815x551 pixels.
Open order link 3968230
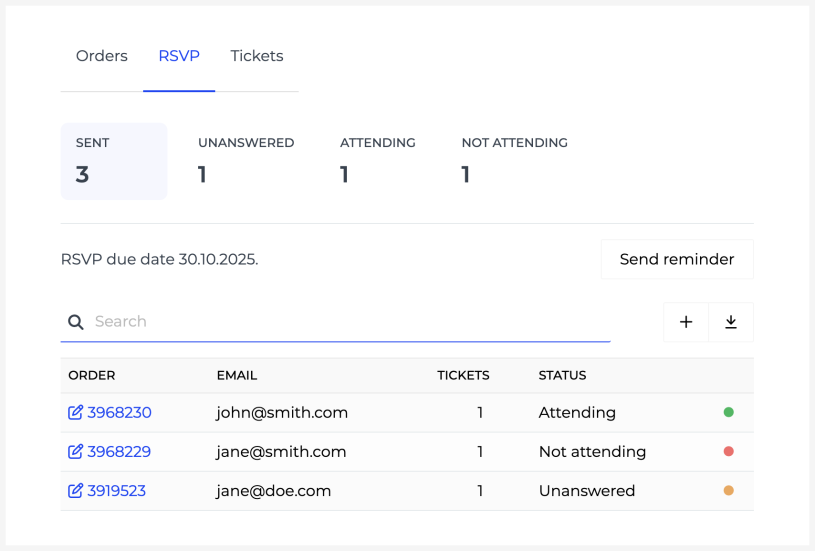119,412
